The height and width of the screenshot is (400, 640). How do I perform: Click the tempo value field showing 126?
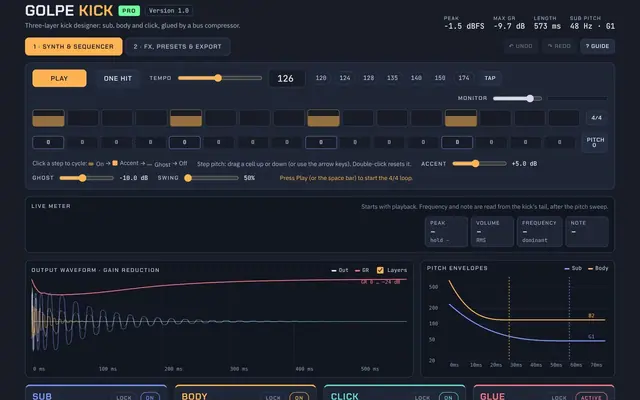[x=285, y=78]
